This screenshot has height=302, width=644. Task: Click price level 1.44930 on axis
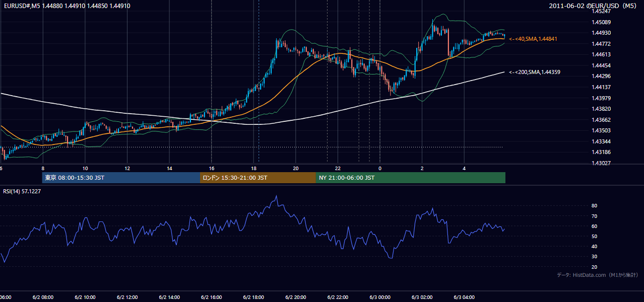(601, 33)
